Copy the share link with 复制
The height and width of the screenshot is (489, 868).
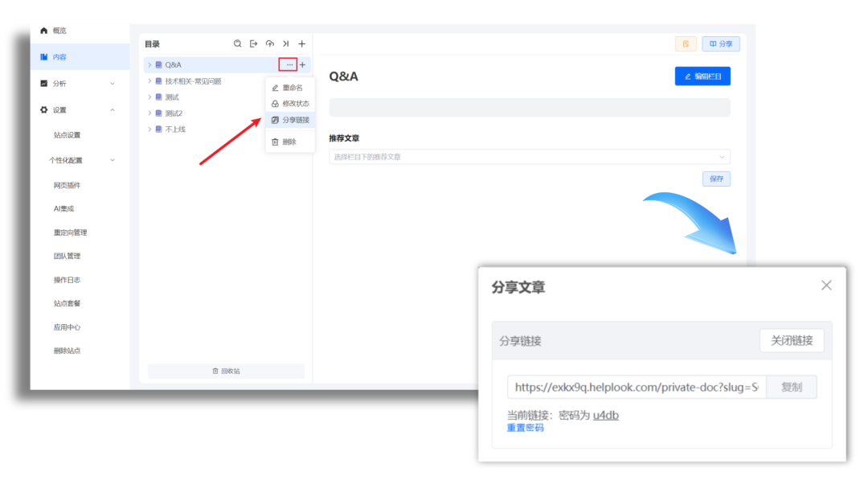792,387
